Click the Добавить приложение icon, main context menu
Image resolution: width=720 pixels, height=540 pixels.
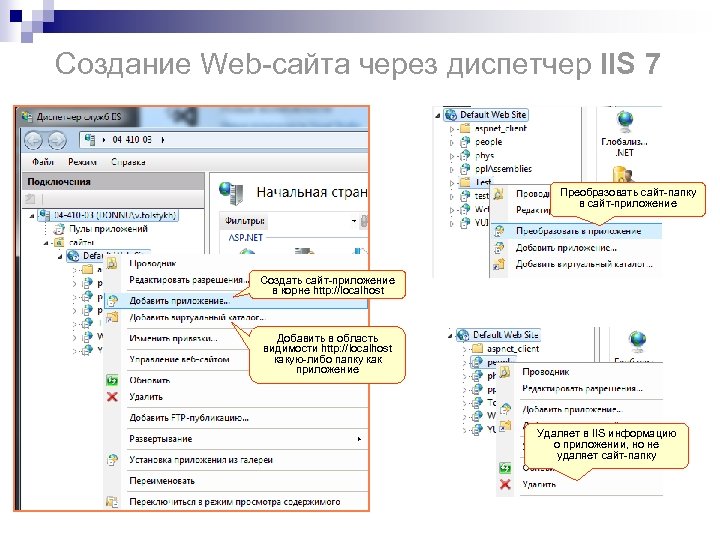[x=113, y=301]
